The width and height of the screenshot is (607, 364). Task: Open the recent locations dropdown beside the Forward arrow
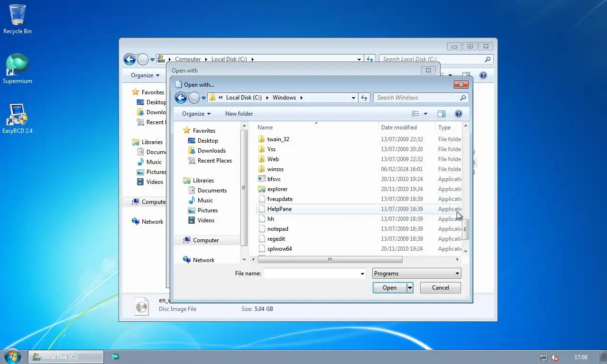pos(203,98)
